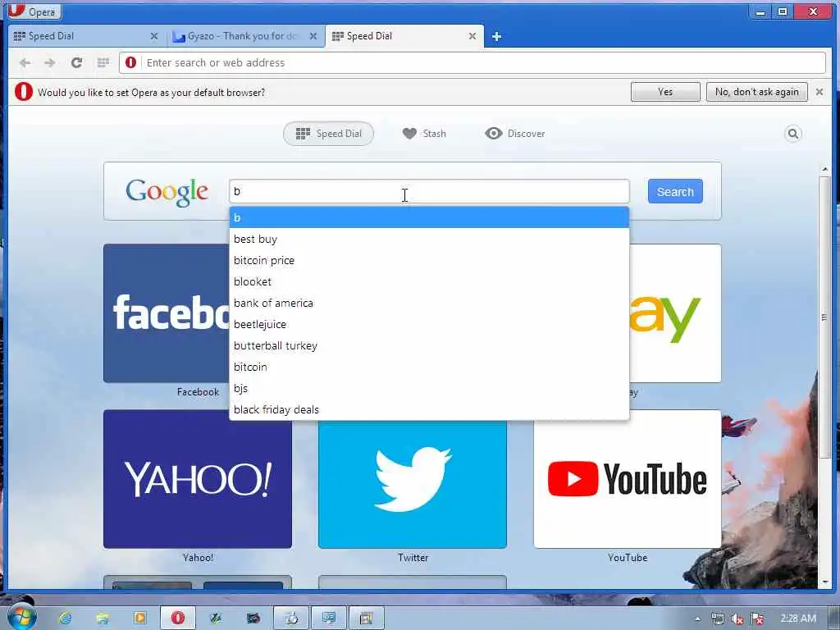Open the Yahoo! speed dial tile
The width and height of the screenshot is (840, 630).
[x=198, y=479]
